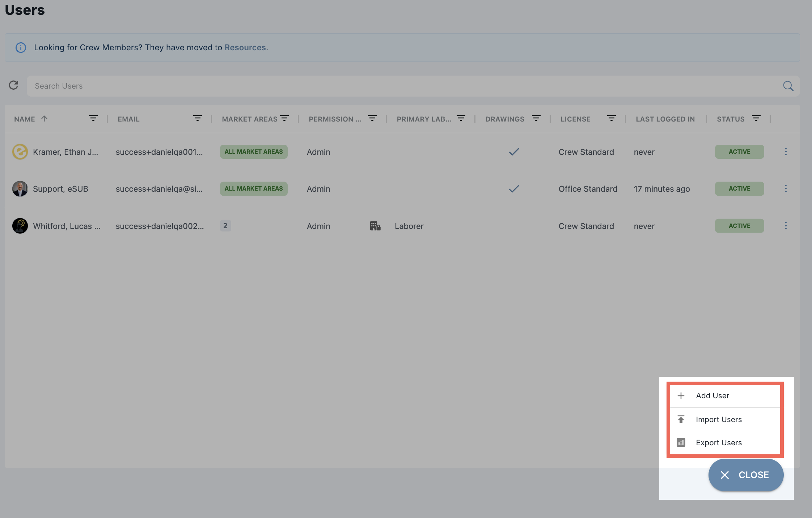
Task: Open Kramer, Ethan row options menu
Action: (x=786, y=152)
